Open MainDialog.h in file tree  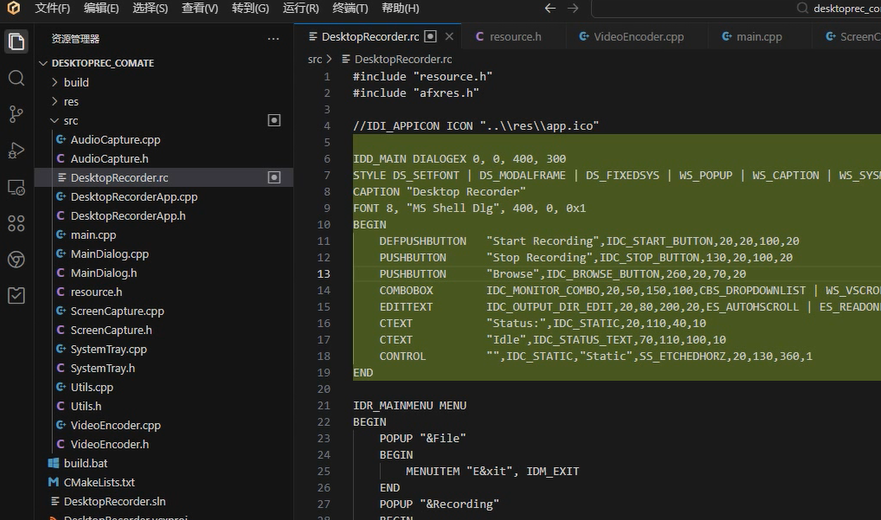[x=163, y=273]
